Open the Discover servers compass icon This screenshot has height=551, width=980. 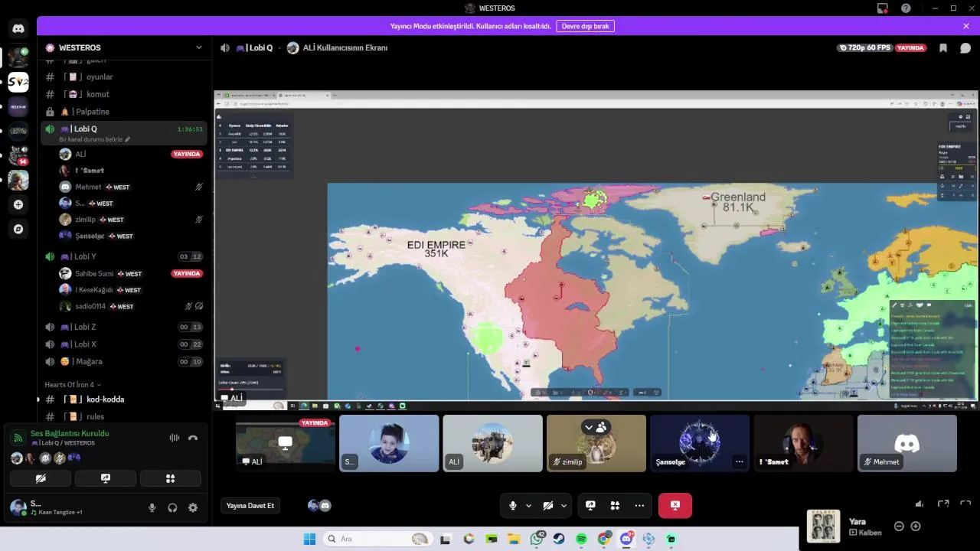[x=18, y=229]
